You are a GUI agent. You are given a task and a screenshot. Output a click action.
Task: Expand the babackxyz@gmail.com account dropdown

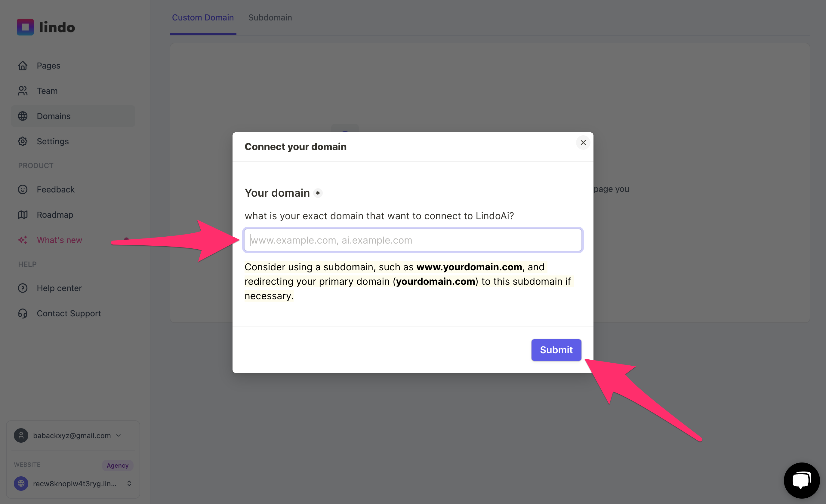[x=118, y=435]
